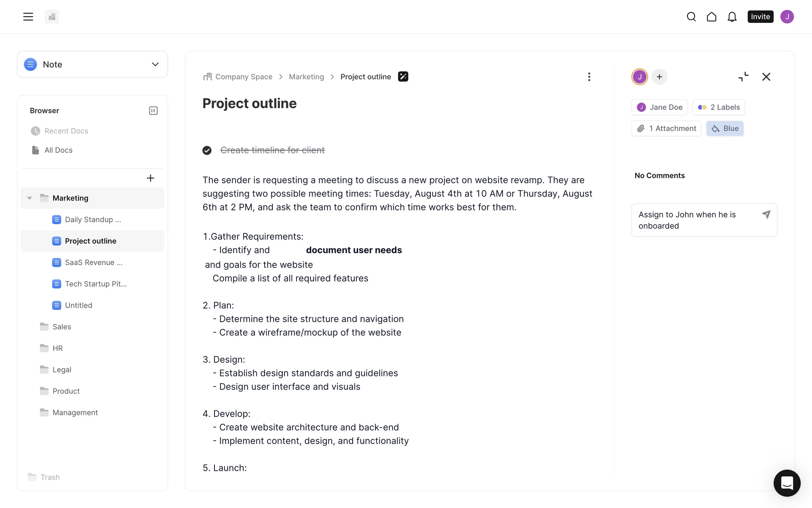Screen dimensions: 812x508
Task: Click the search magnifier icon
Action: click(691, 17)
